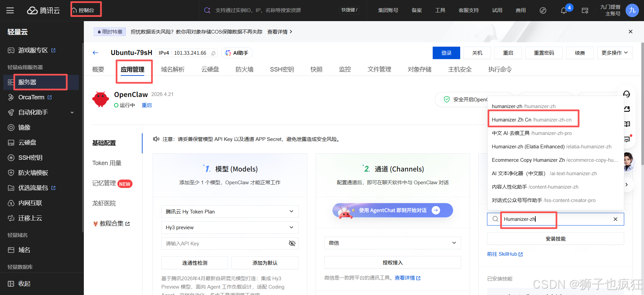The width and height of the screenshot is (644, 295).
Task: Click the 授权接入 button
Action: click(x=392, y=262)
